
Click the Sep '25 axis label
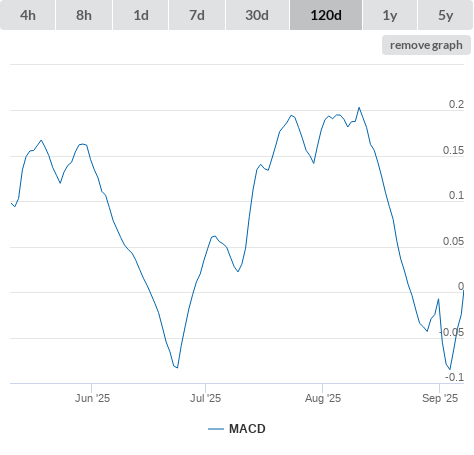pos(440,398)
